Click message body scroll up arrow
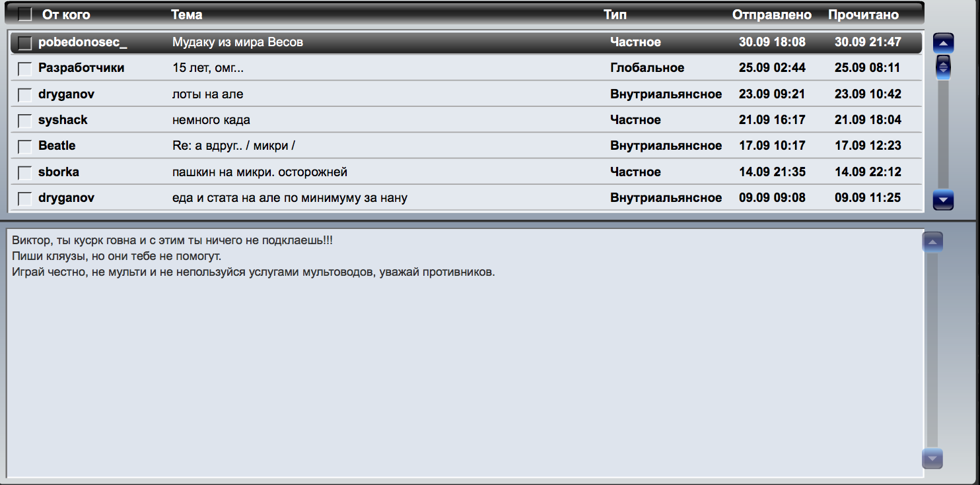Viewport: 980px width, 485px height. coord(932,242)
